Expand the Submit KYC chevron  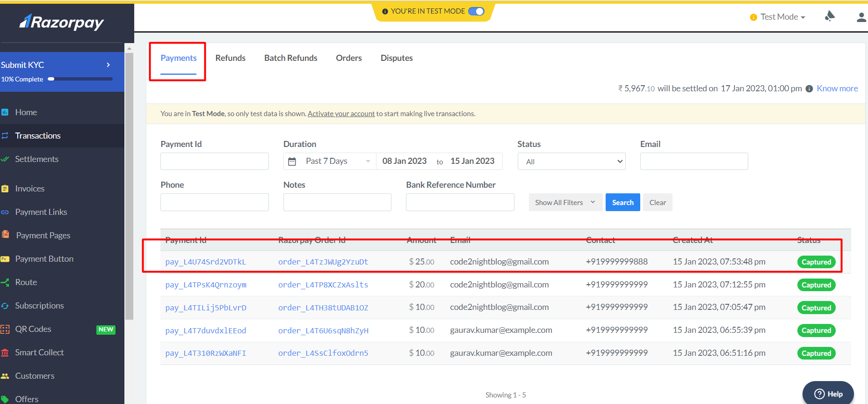click(x=108, y=65)
